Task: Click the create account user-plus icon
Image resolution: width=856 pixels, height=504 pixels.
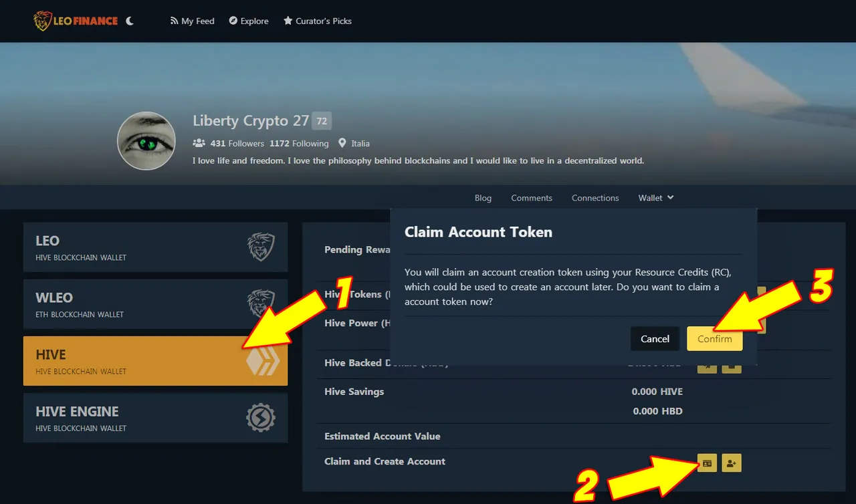Action: click(732, 463)
